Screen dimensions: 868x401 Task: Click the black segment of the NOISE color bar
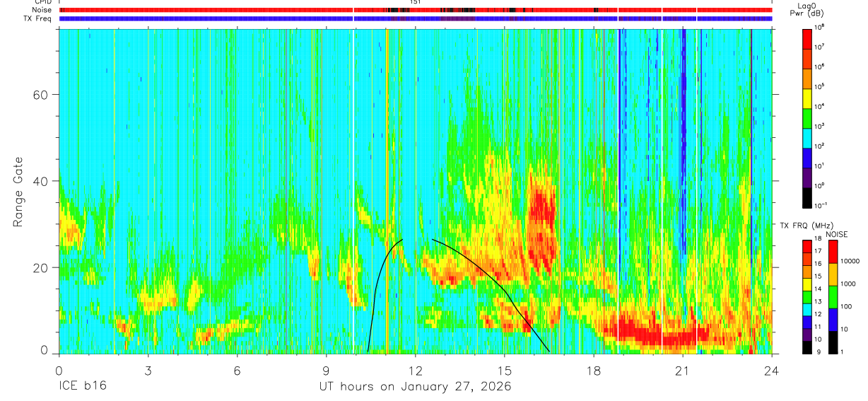pos(833,342)
